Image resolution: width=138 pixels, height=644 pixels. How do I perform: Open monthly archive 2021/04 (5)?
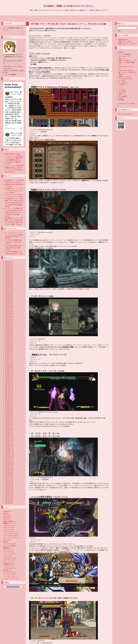(x=9, y=320)
